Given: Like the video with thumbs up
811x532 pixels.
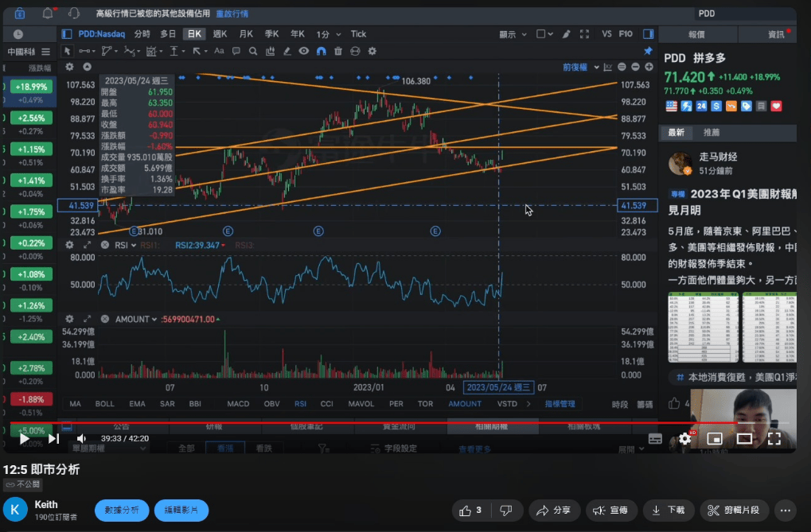Looking at the screenshot, I should 469,511.
